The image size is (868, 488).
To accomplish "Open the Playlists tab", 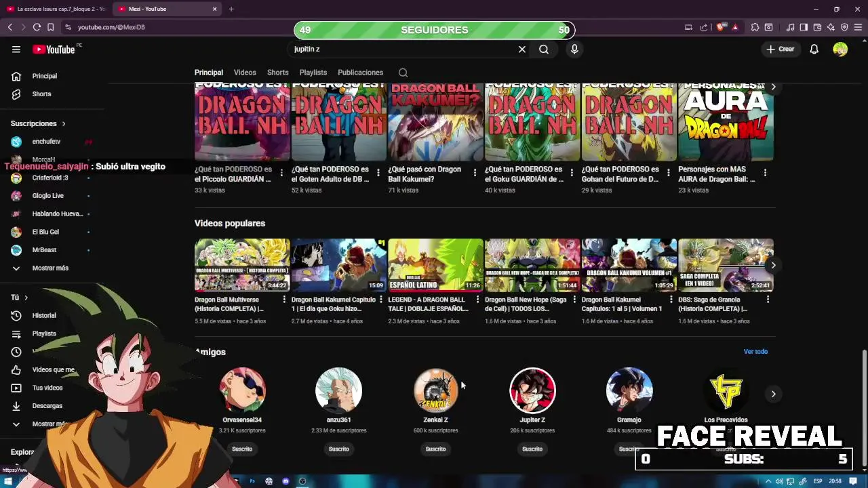I will coord(313,73).
